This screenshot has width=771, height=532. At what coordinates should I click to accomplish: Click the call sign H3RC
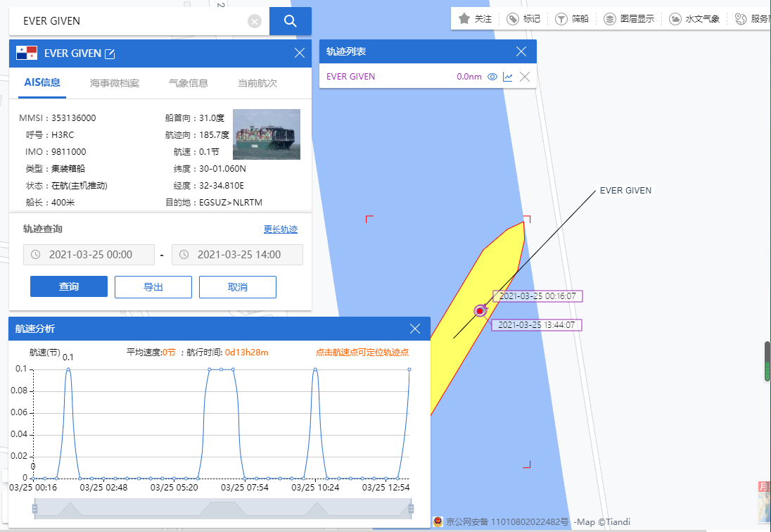pyautogui.click(x=63, y=134)
